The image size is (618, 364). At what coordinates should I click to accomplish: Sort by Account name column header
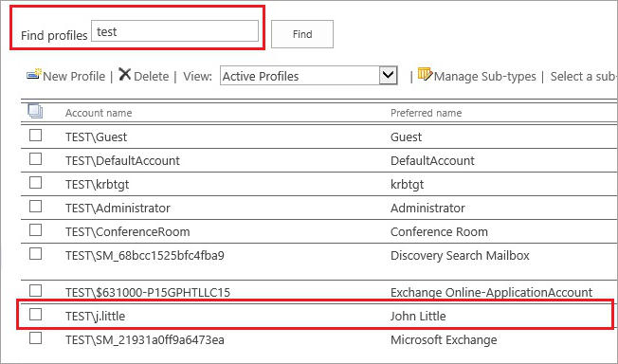click(99, 113)
